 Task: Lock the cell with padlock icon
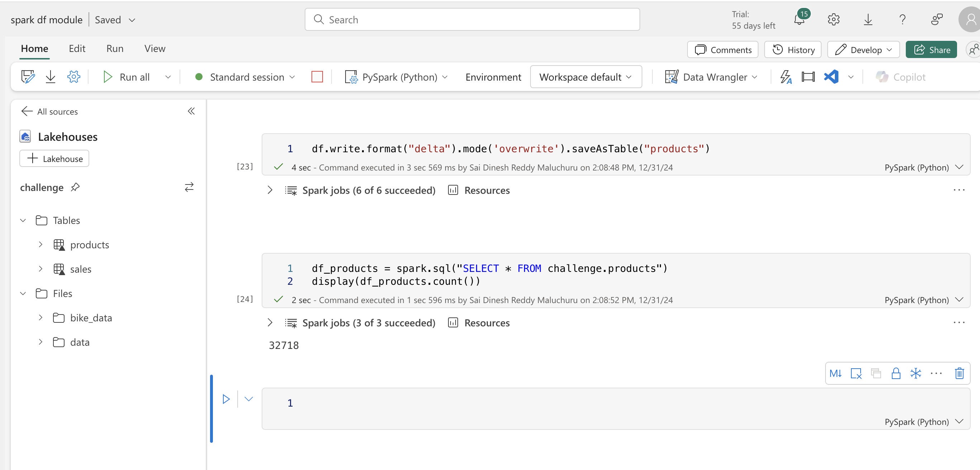click(x=895, y=373)
